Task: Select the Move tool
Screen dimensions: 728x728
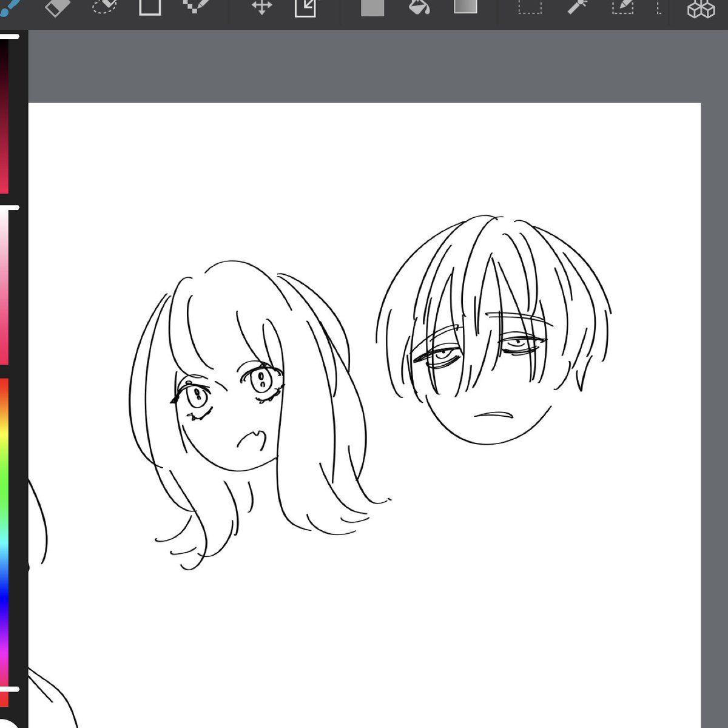Action: coord(261,7)
